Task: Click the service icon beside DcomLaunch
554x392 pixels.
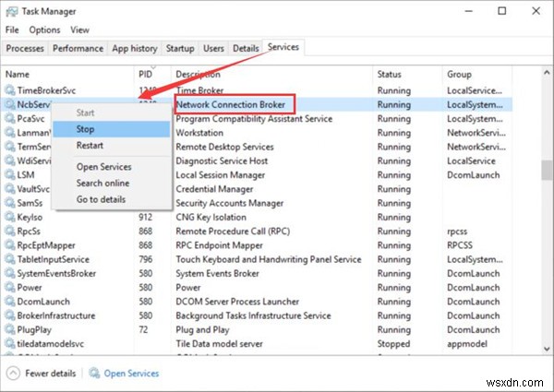Action: (10, 302)
